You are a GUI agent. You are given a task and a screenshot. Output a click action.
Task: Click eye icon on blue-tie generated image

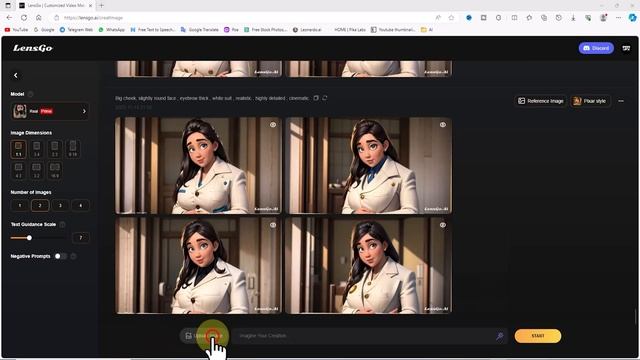coord(443,125)
